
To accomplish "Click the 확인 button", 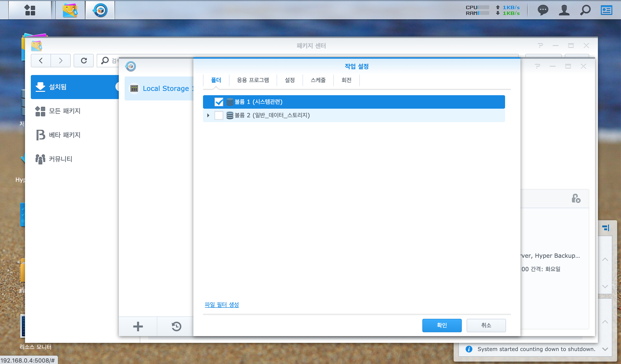I will click(x=442, y=325).
